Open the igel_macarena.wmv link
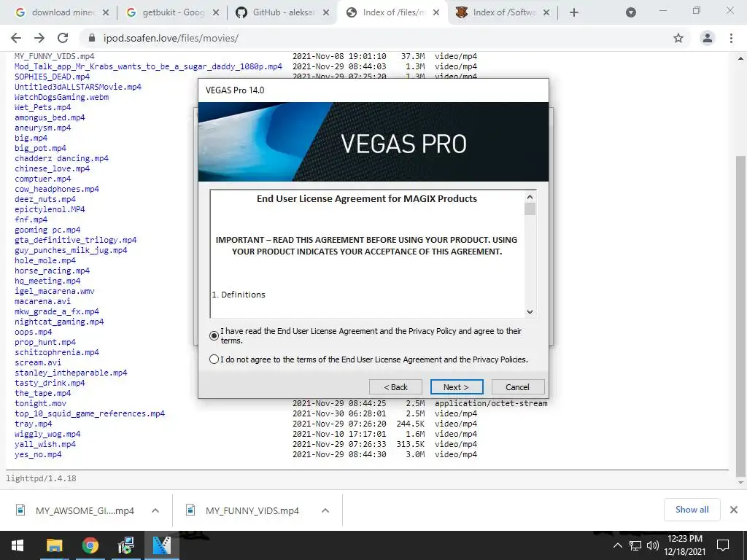 54,292
